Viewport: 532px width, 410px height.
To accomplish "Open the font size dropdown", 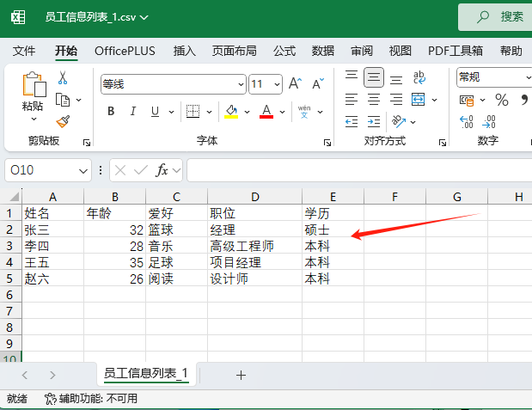I will (277, 84).
